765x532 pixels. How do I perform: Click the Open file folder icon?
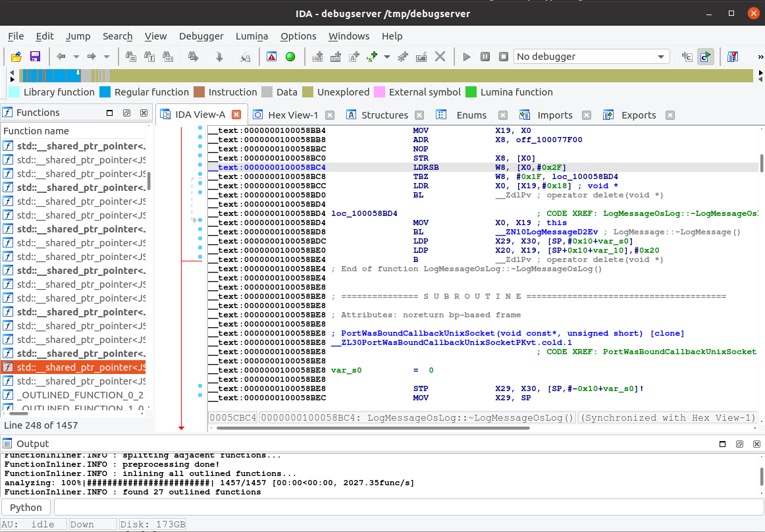(16, 57)
